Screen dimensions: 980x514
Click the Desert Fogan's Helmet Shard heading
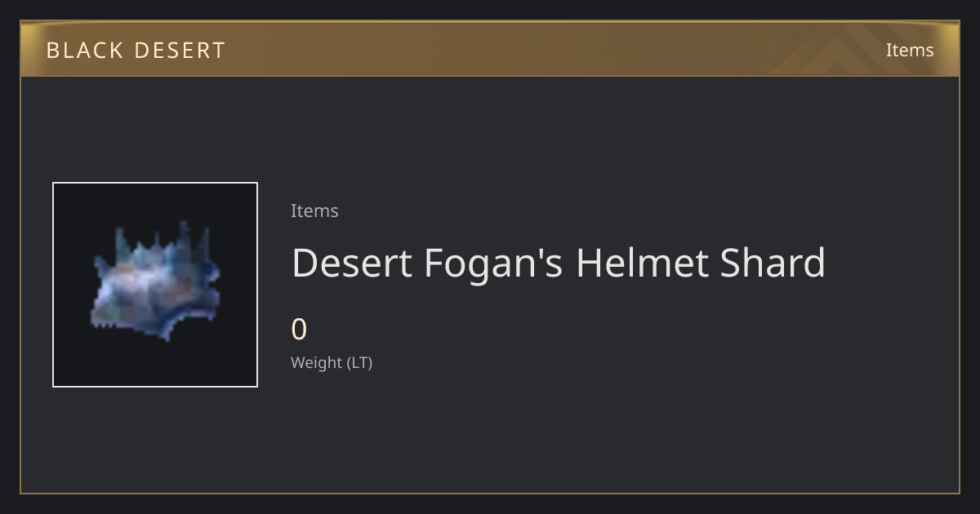559,263
